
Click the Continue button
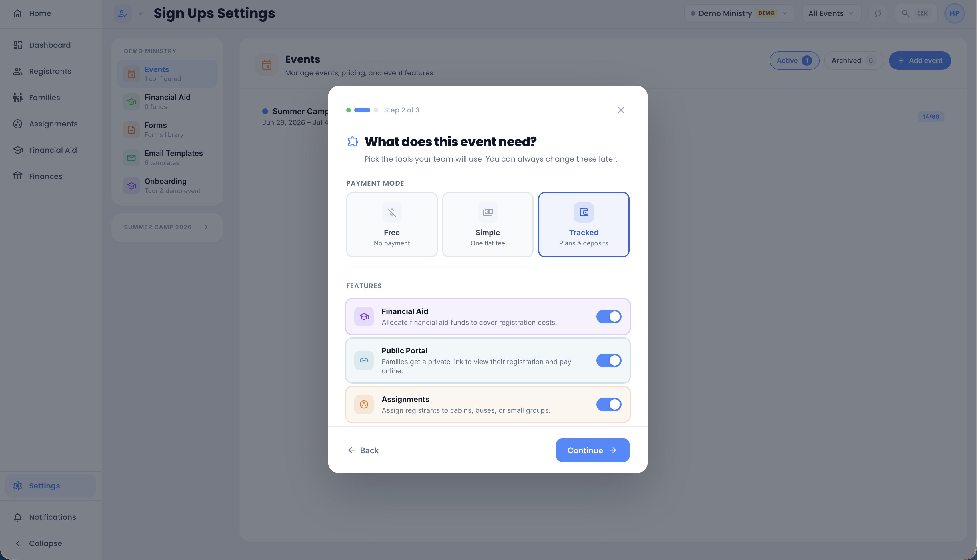pos(592,450)
